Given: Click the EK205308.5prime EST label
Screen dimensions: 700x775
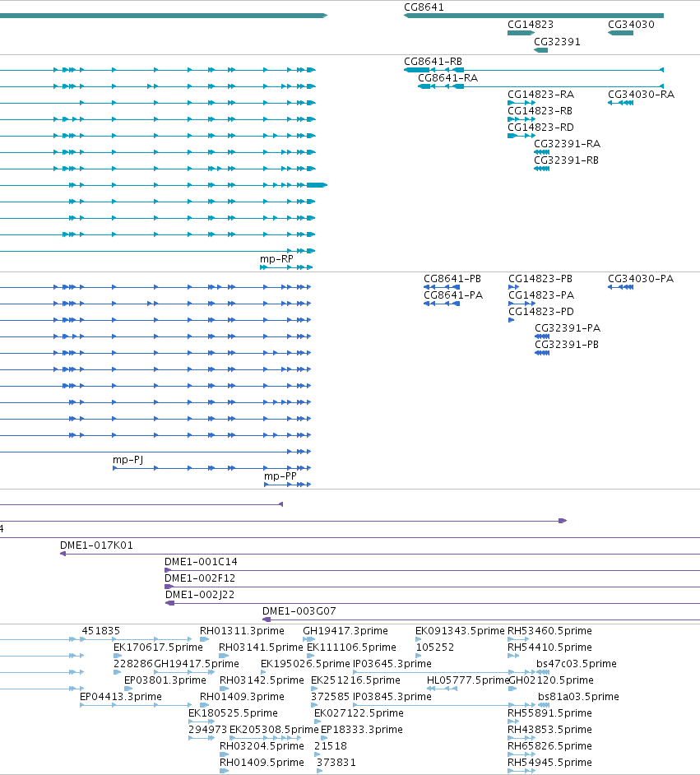Looking at the screenshot, I should 274,730.
